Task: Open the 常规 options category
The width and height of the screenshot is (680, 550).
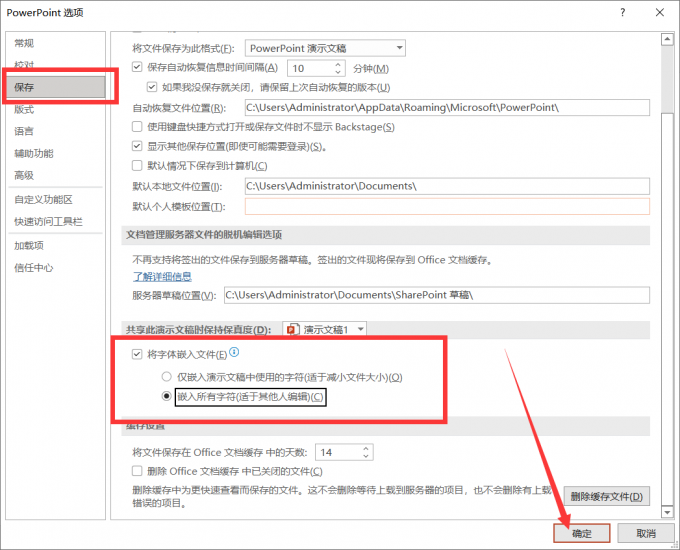Action: [x=24, y=43]
